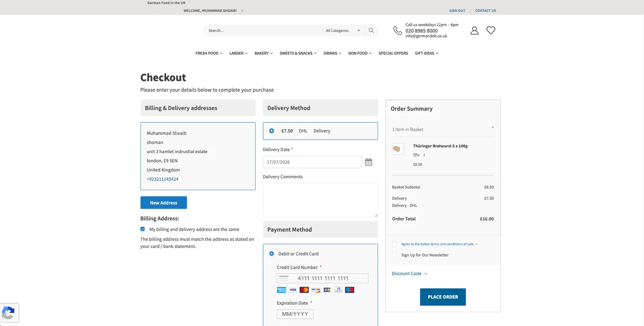Click the JCB card icon
Image resolution: width=644 pixels, height=326 pixels.
coord(327,290)
